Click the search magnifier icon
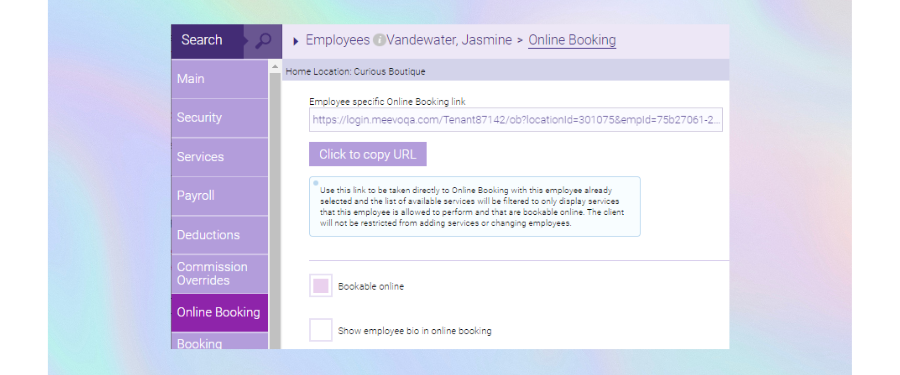The height and width of the screenshot is (375, 900). (263, 41)
